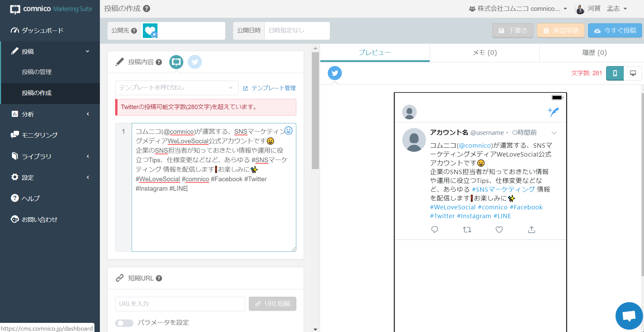
Task: Click the 公開日時 date input field
Action: pos(297,30)
